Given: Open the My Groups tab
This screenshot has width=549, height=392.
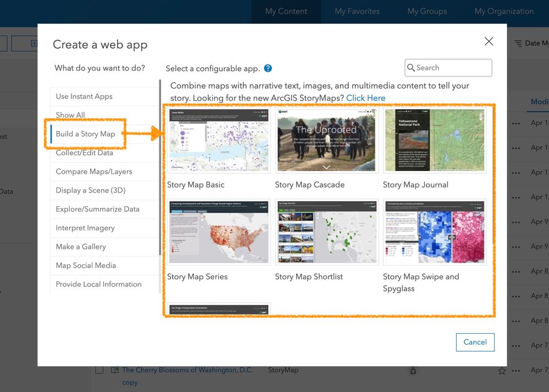Looking at the screenshot, I should [427, 10].
